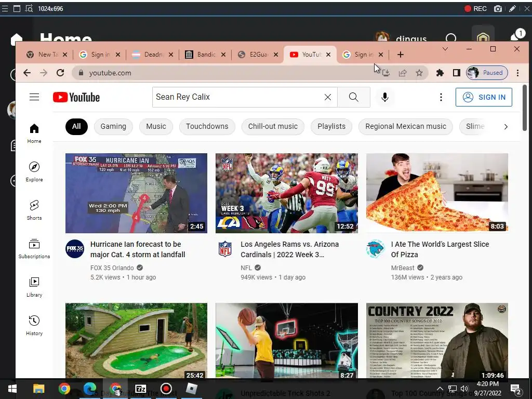
Task: Open YouTube settings three-dot menu
Action: (x=441, y=97)
